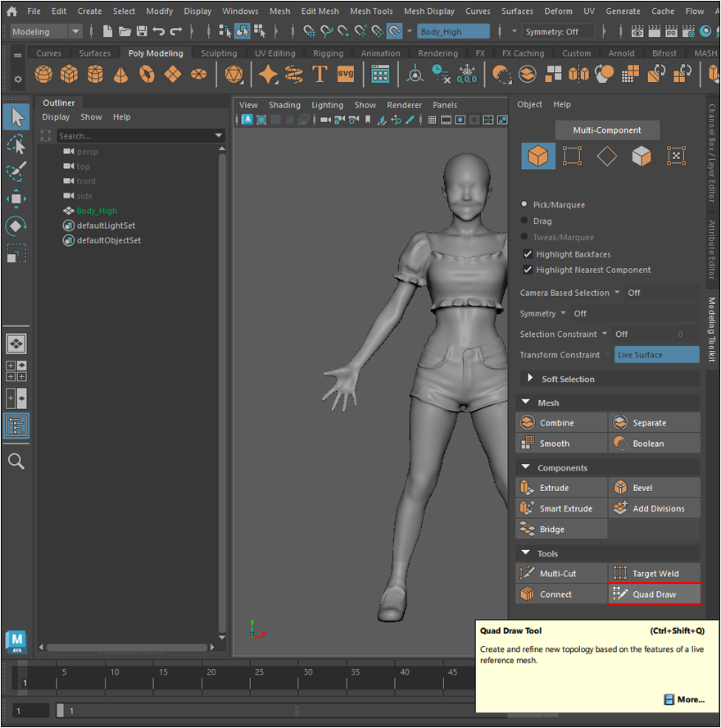Viewport: 721px width, 728px height.
Task: Activate the Quad Draw tool
Action: 654,594
